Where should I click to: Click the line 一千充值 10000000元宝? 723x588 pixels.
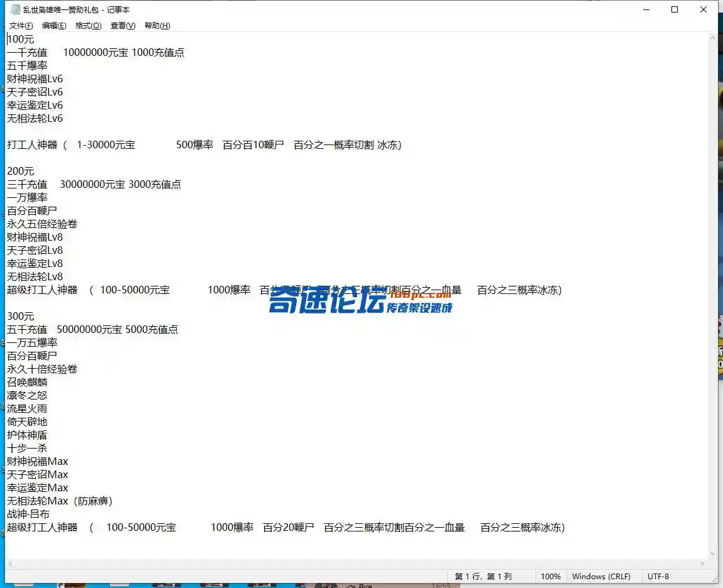click(96, 53)
